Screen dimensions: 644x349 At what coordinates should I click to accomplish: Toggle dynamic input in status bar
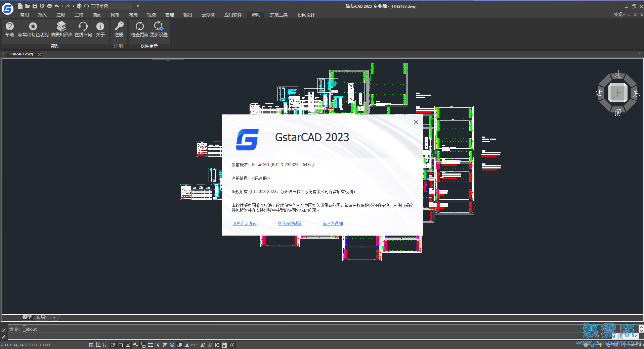pos(143,345)
